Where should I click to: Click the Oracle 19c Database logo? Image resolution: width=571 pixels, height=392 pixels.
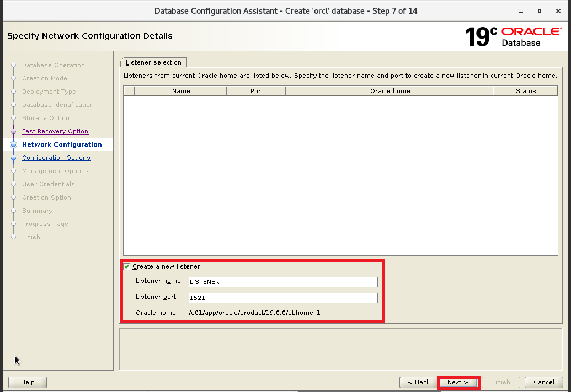(x=513, y=36)
